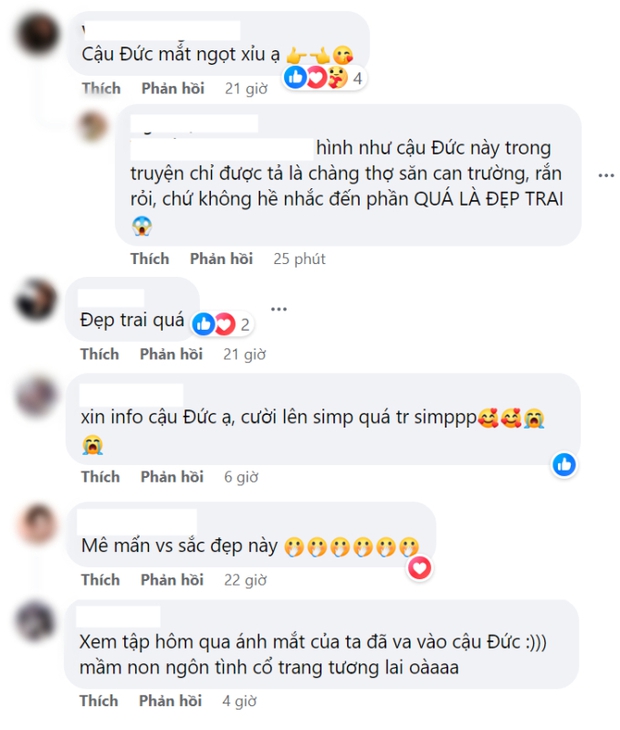
Task: Open the '21 giờ' timestamp of first comment
Action: [x=246, y=88]
